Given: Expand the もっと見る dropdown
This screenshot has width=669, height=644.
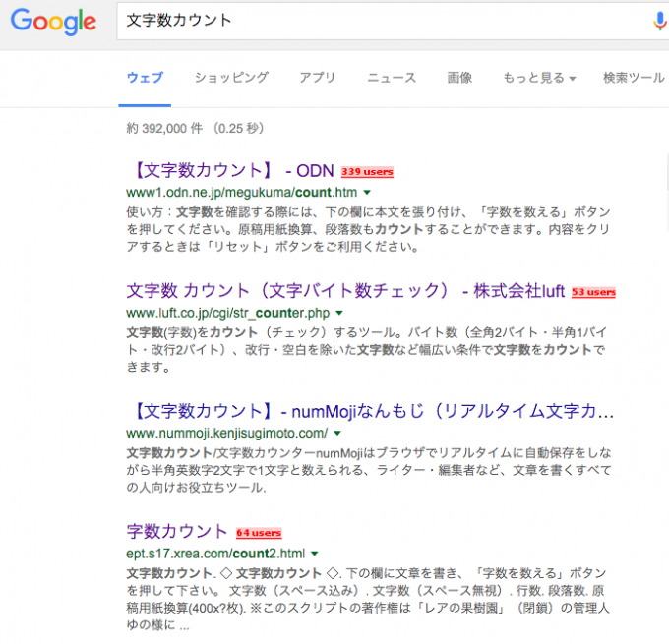Looking at the screenshot, I should coord(539,78).
